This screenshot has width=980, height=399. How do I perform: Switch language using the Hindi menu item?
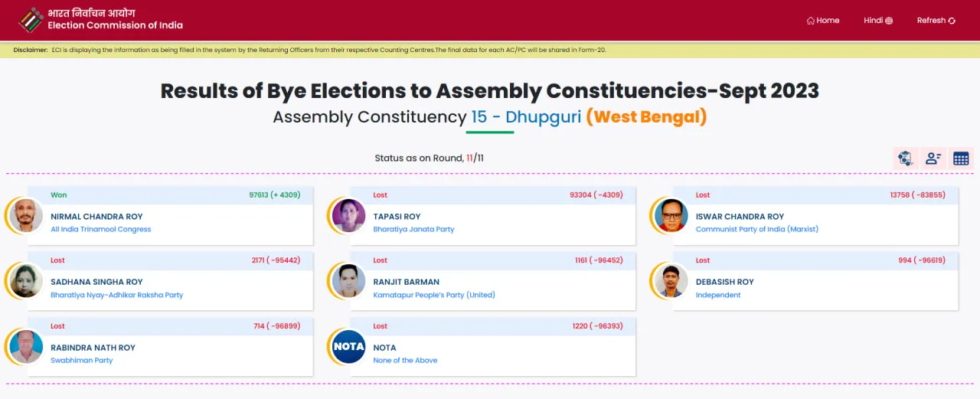pyautogui.click(x=873, y=21)
